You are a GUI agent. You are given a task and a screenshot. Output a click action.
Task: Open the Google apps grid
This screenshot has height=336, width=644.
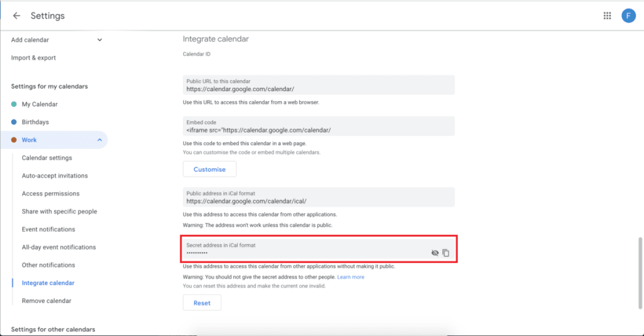pos(607,16)
